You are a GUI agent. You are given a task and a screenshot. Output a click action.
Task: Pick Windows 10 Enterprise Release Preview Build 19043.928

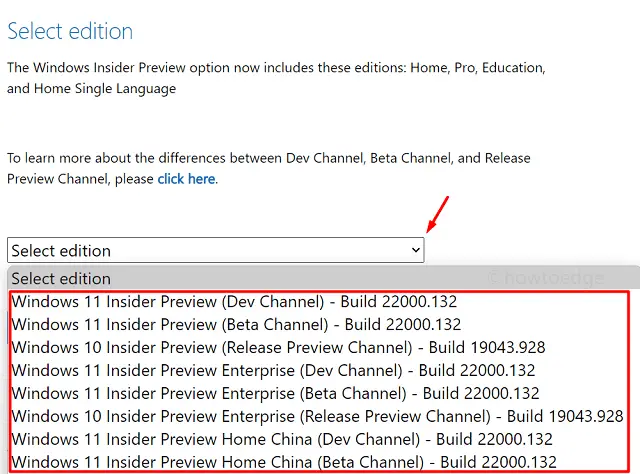pos(318,416)
